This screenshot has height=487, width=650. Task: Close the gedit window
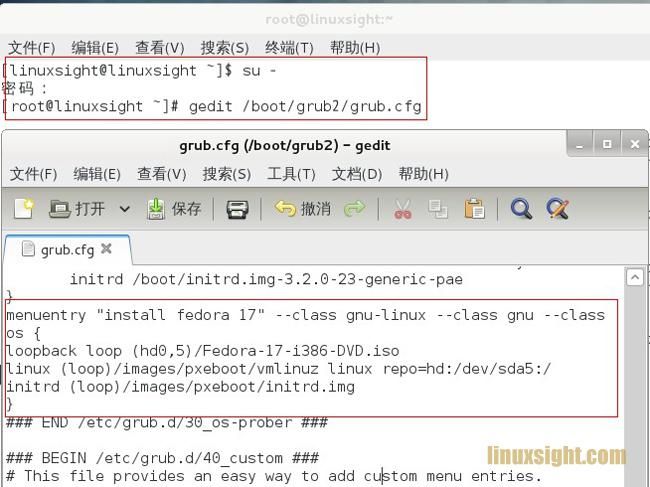tap(635, 144)
